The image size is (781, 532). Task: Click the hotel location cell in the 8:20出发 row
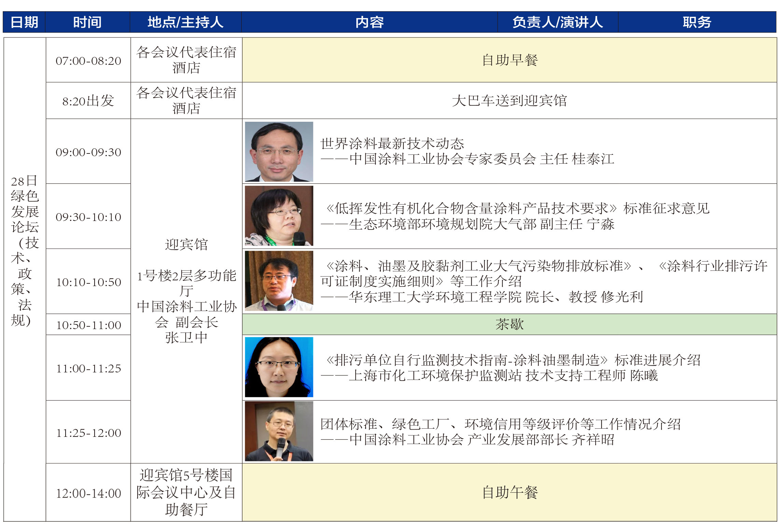point(186,101)
